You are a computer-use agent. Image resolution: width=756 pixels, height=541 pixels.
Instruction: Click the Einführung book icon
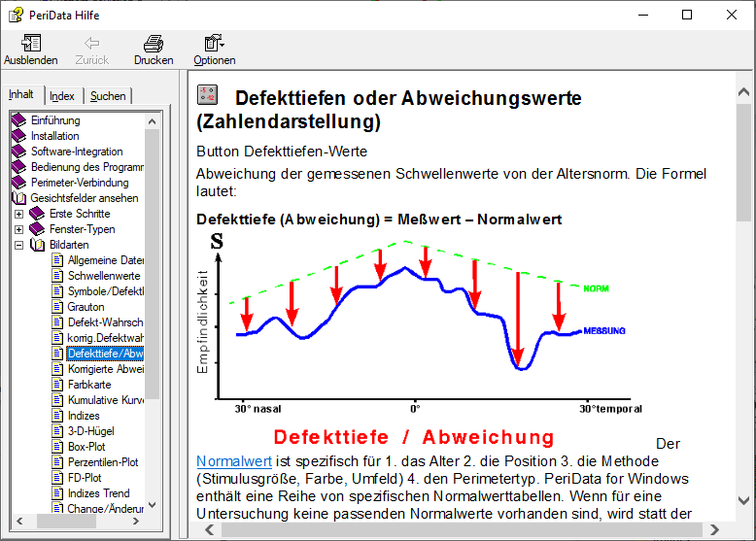(18, 120)
